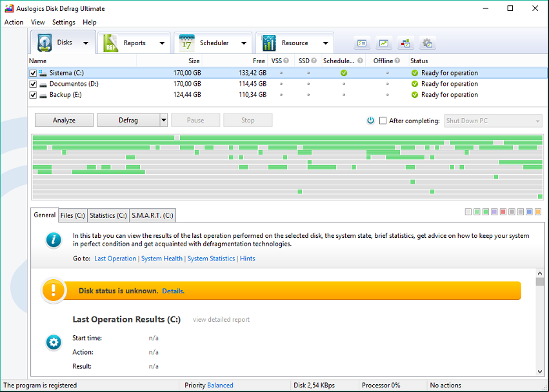Click the view detailed report link
This screenshot has width=549, height=392.
pyautogui.click(x=221, y=320)
